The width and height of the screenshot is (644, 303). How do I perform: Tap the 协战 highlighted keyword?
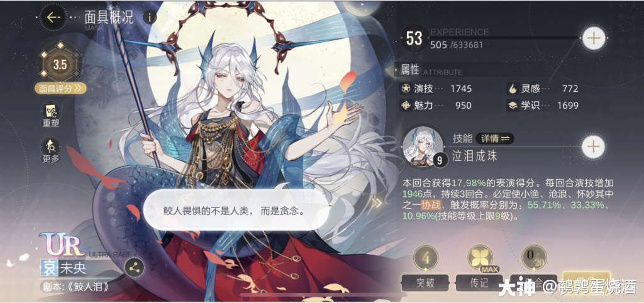430,204
